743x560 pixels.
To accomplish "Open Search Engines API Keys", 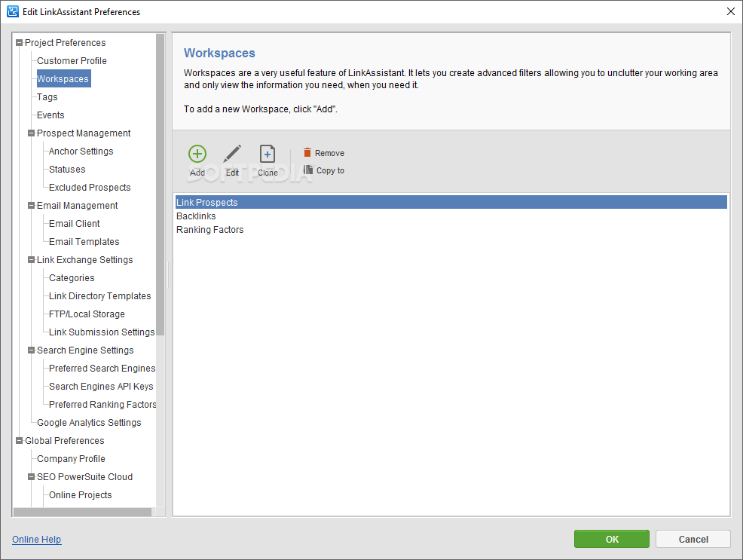I will point(101,387).
